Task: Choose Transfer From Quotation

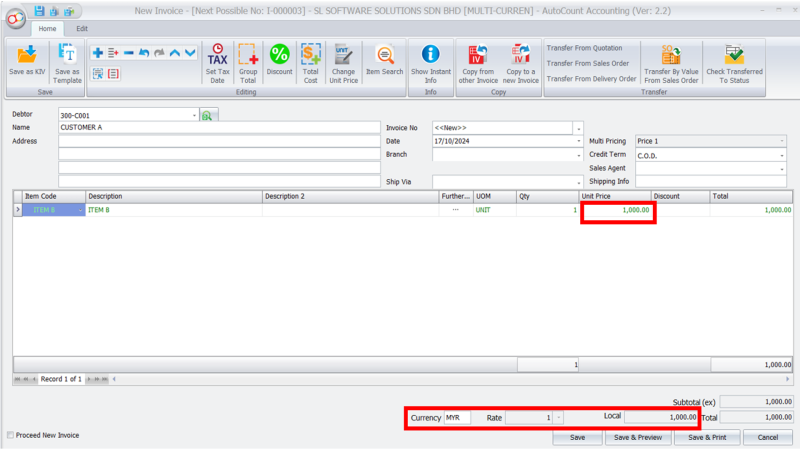Action: (584, 48)
